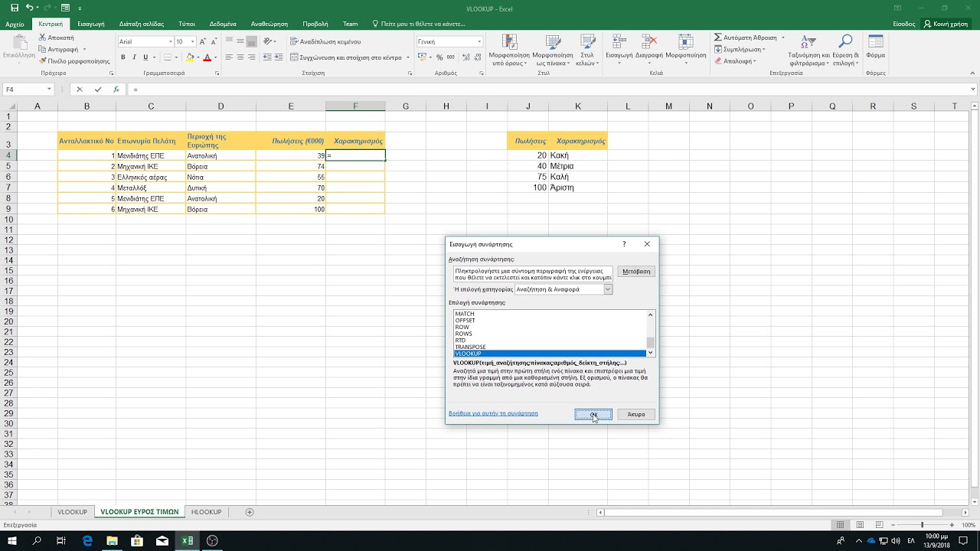
Task: Click the text orientation icon
Action: (x=268, y=42)
